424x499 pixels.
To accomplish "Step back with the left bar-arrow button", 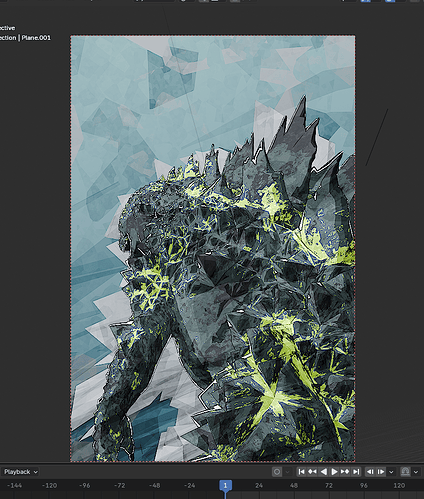I will [x=370, y=472].
